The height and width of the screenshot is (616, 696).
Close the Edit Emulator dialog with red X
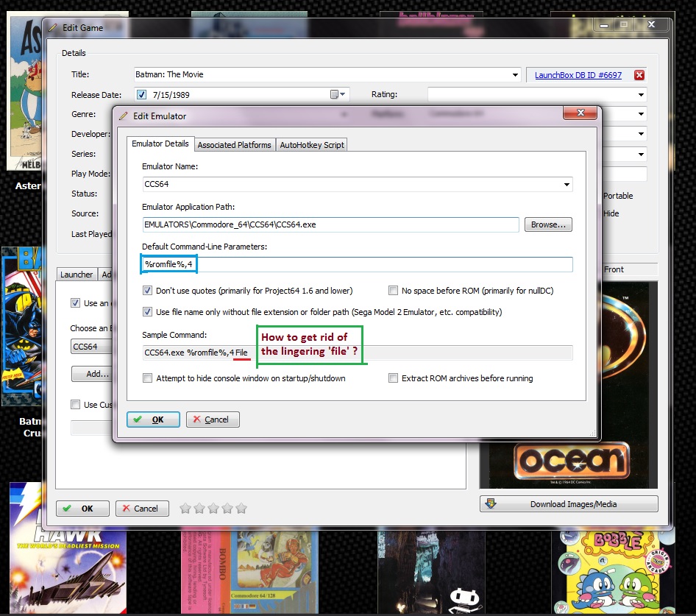580,113
